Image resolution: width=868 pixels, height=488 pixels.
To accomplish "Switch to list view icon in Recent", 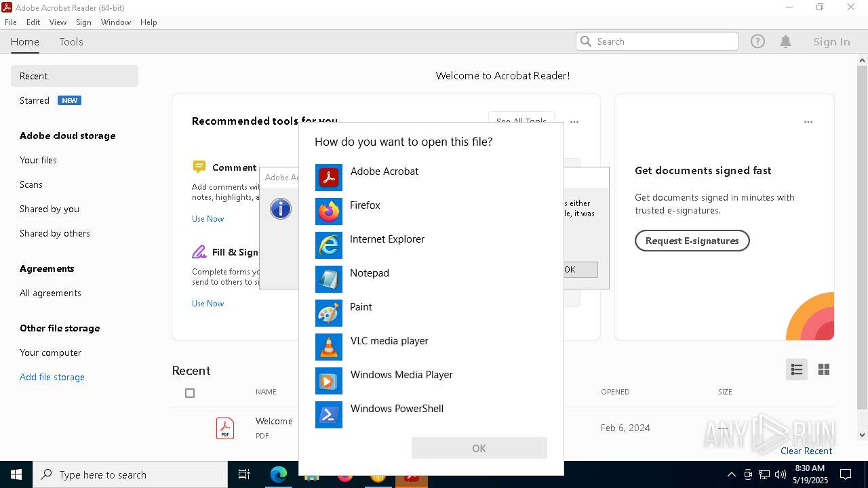I will click(797, 369).
